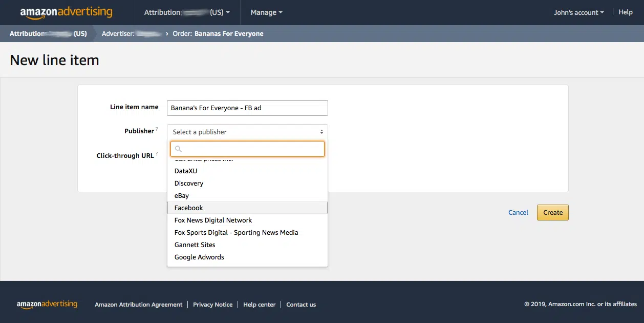The height and width of the screenshot is (323, 644).
Task: Click the Create button
Action: (x=553, y=212)
